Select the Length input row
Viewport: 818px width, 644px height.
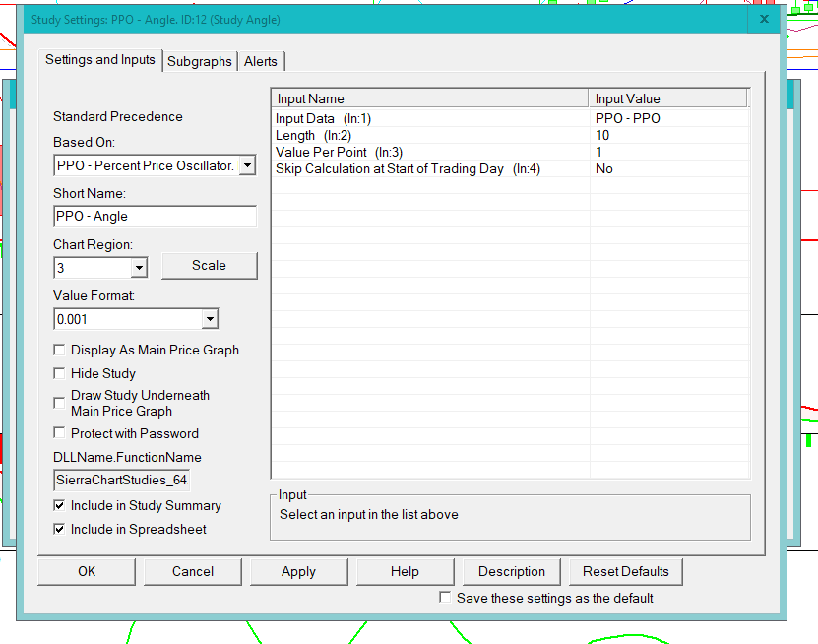pos(430,135)
